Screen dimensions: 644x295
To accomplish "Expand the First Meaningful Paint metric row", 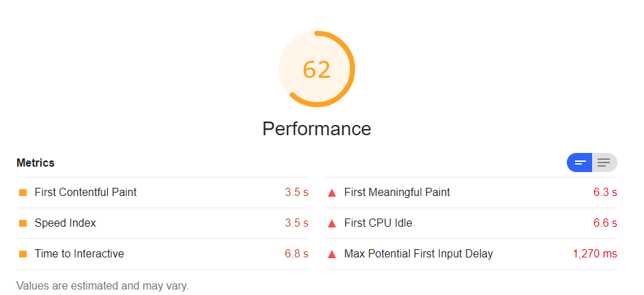I will click(x=397, y=193).
